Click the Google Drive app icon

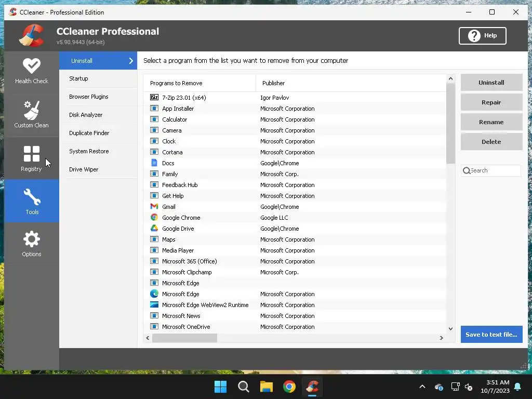(x=154, y=229)
